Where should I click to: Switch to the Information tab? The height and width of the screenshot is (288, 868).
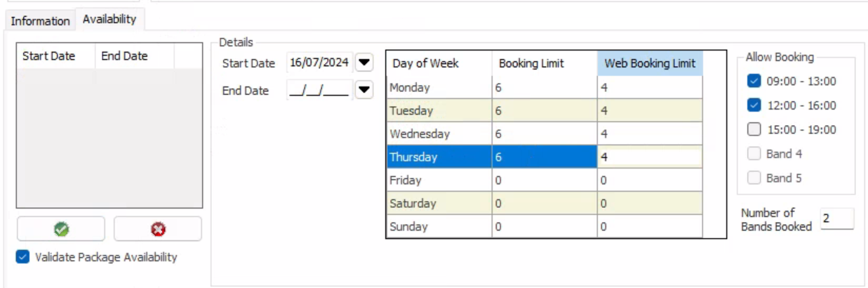[40, 21]
